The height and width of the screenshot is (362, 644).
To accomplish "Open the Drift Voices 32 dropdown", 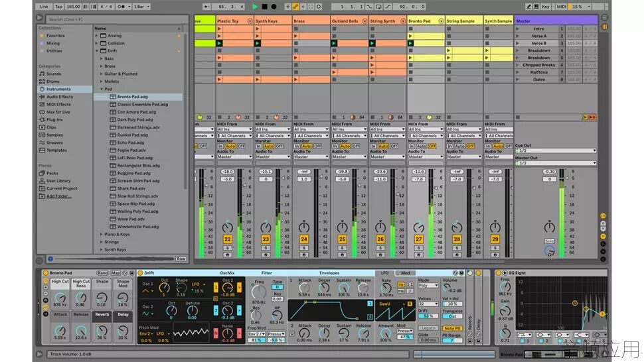I will (428, 304).
